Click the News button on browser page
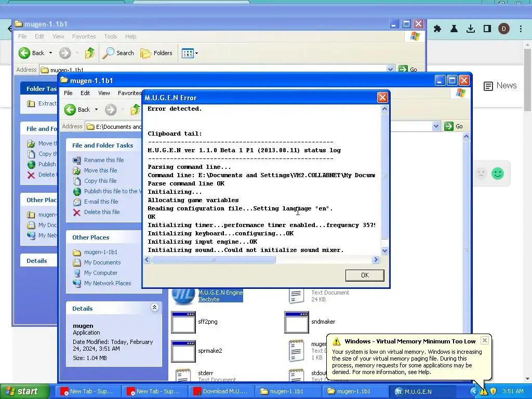This screenshot has height=399, width=532. tap(500, 86)
